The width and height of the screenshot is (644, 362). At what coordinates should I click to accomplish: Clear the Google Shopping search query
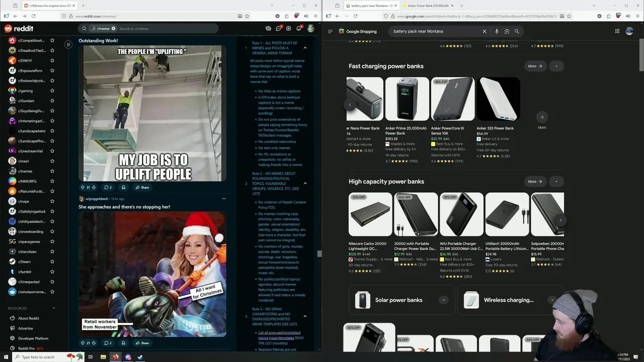click(x=485, y=31)
